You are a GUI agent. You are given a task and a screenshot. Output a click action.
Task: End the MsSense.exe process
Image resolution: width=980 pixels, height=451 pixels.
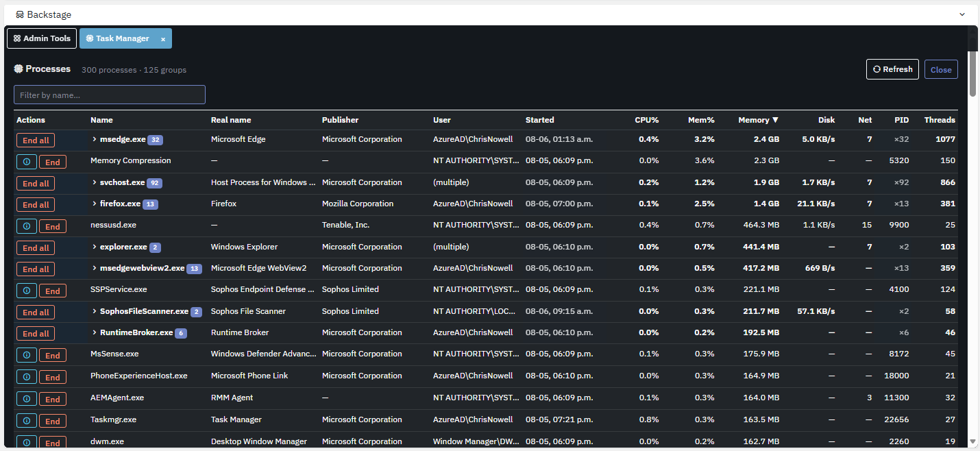point(53,355)
